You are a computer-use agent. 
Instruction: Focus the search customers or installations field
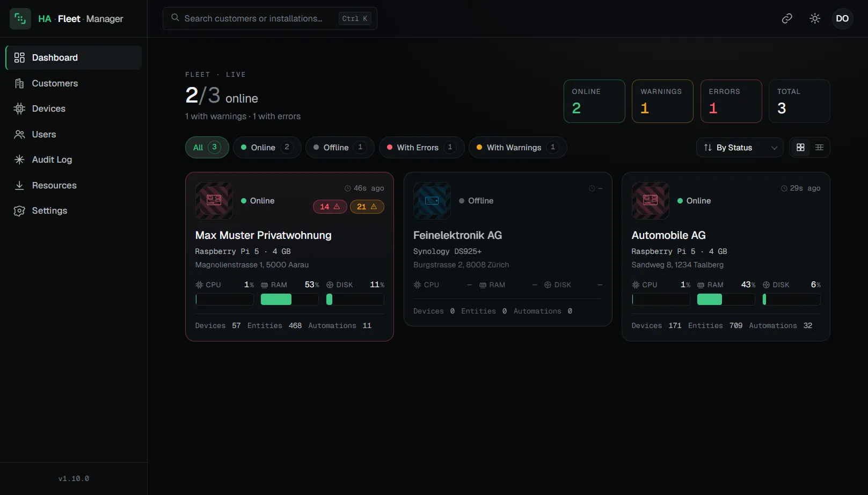click(x=270, y=18)
